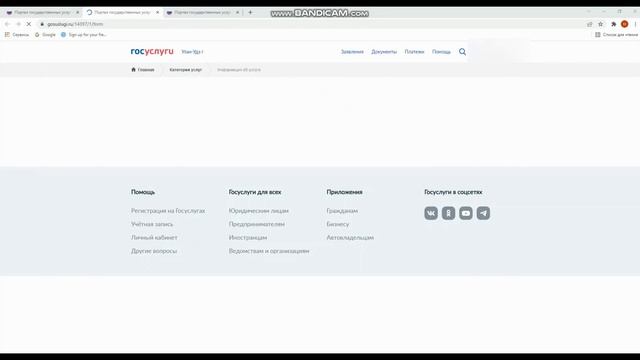Open Другие вопросы footer link
Viewport: 640px width, 360px height.
tap(154, 251)
